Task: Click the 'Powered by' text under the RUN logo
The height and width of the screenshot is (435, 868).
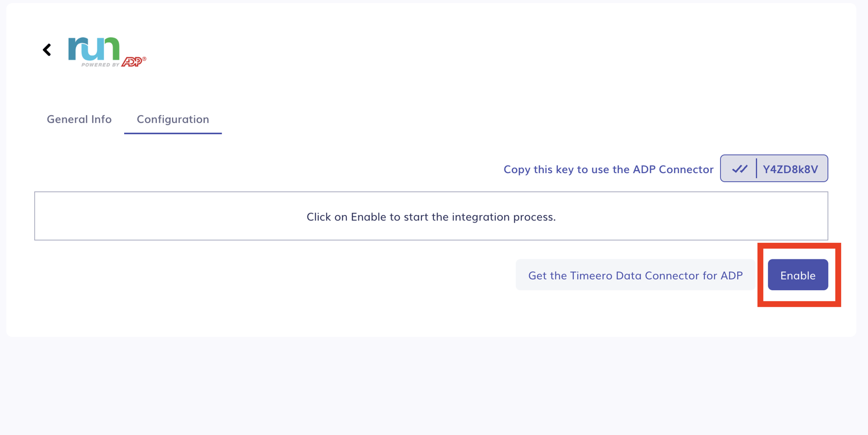Action: click(100, 65)
